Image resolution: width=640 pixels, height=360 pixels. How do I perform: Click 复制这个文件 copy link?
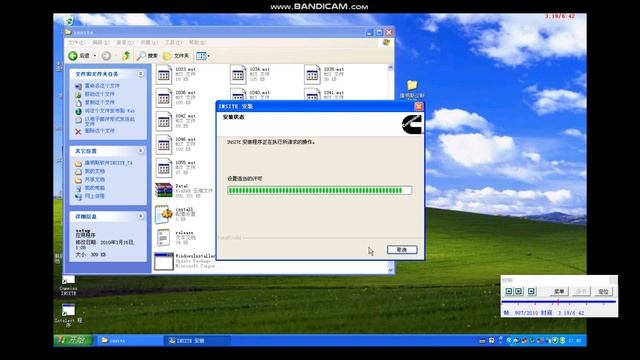(99, 102)
